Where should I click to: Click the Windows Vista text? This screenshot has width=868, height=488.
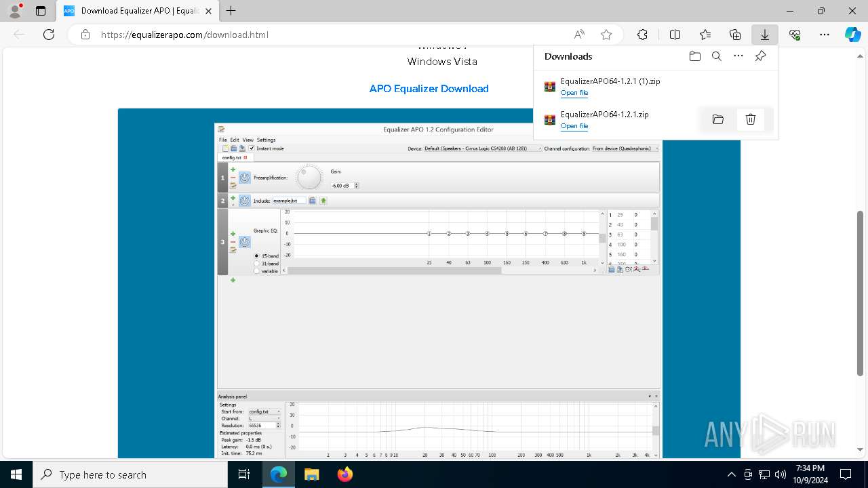[442, 62]
